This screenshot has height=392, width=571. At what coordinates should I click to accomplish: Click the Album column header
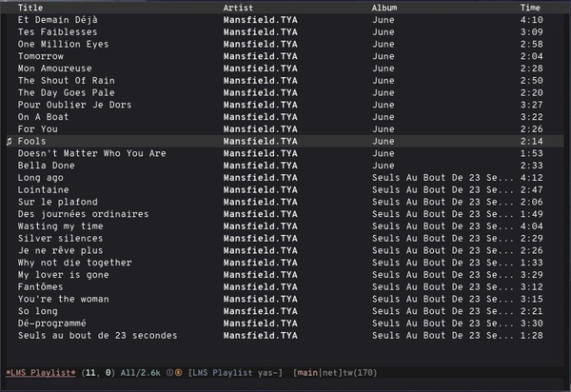click(x=384, y=8)
